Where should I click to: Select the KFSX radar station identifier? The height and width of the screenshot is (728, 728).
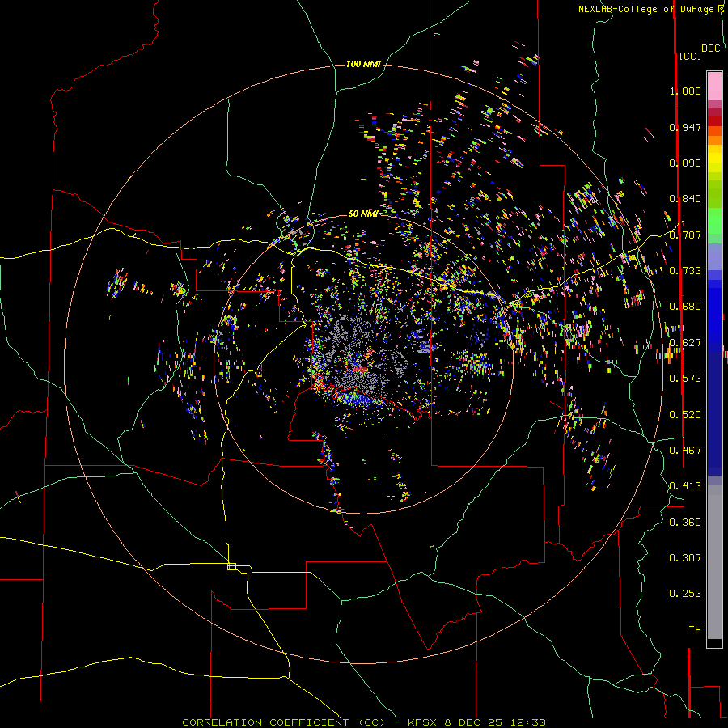coord(422,722)
